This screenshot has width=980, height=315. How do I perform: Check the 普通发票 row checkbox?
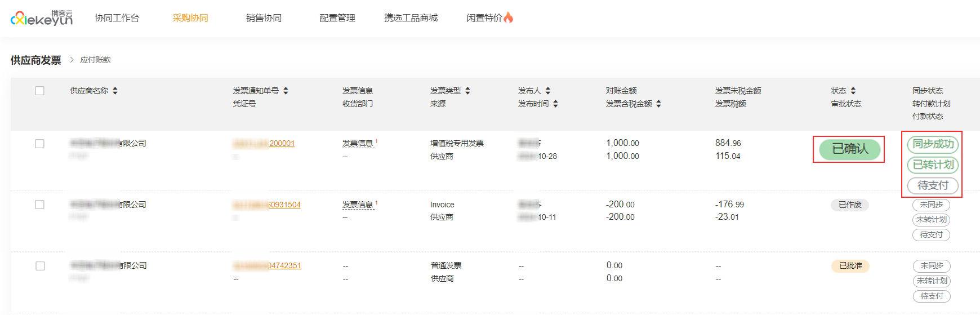pos(39,266)
